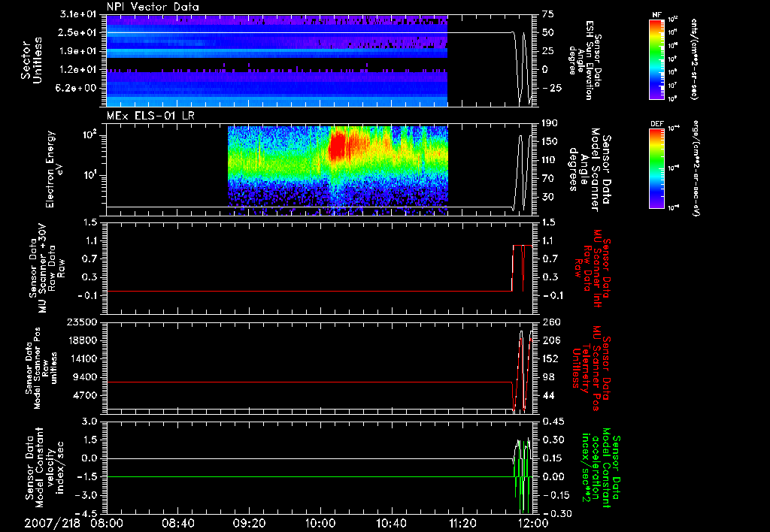This screenshot has width=770, height=532.
Task: Select the "MU Scanner +30V Raw Data" axis title
Action: tap(47, 268)
